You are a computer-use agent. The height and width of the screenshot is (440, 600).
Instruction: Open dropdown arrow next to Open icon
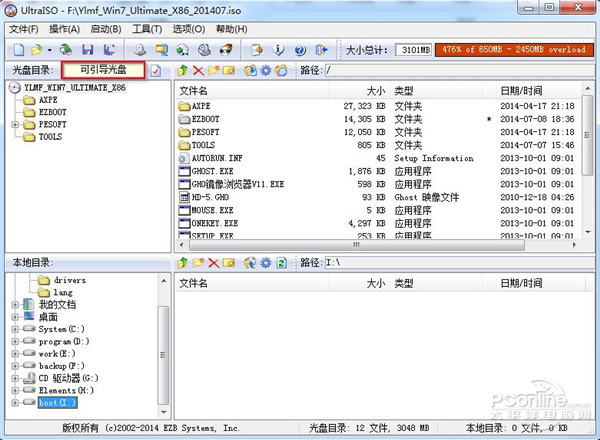pyautogui.click(x=49, y=48)
